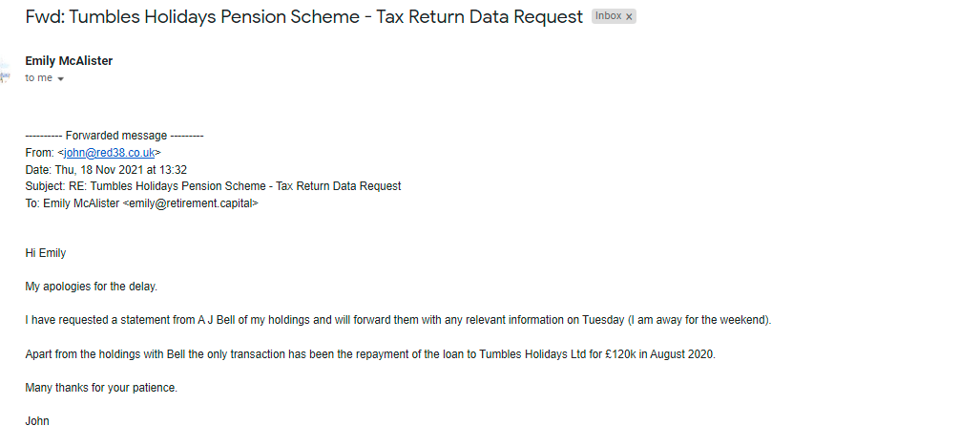The width and height of the screenshot is (980, 447).
Task: Click the sentence about A J Bell statement
Action: pyautogui.click(x=399, y=320)
